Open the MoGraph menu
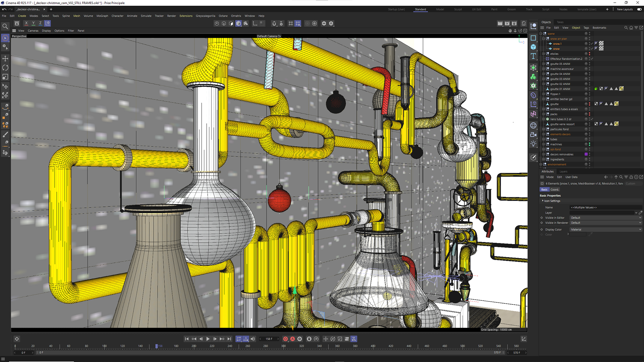The width and height of the screenshot is (644, 362). click(102, 16)
